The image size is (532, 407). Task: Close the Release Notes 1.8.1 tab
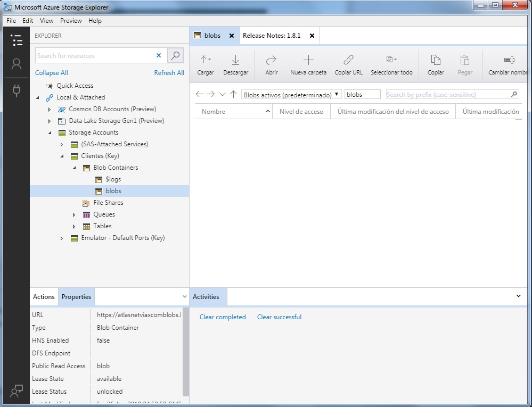coord(312,36)
